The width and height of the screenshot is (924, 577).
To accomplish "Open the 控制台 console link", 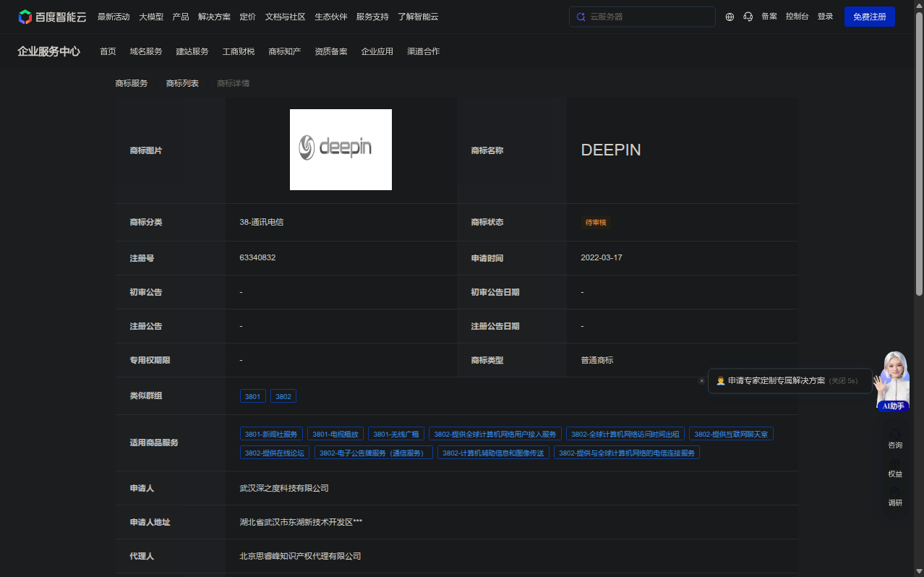I will click(x=797, y=17).
